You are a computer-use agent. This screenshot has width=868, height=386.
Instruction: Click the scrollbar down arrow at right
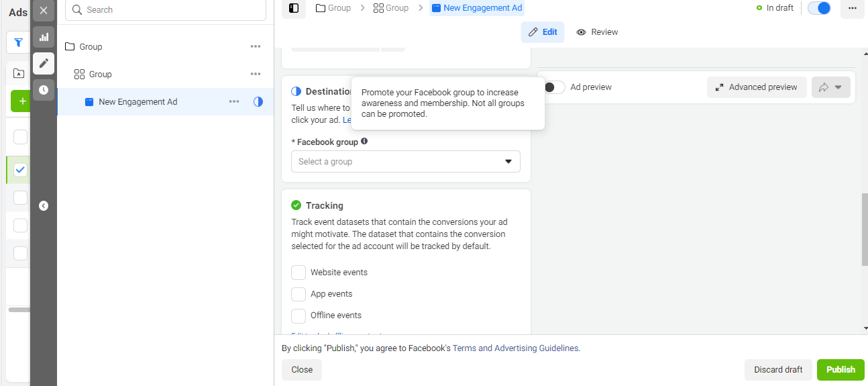coord(865,328)
